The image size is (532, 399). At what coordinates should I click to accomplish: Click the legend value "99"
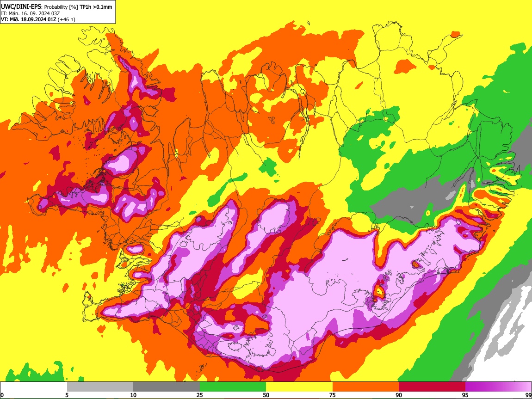528,395
